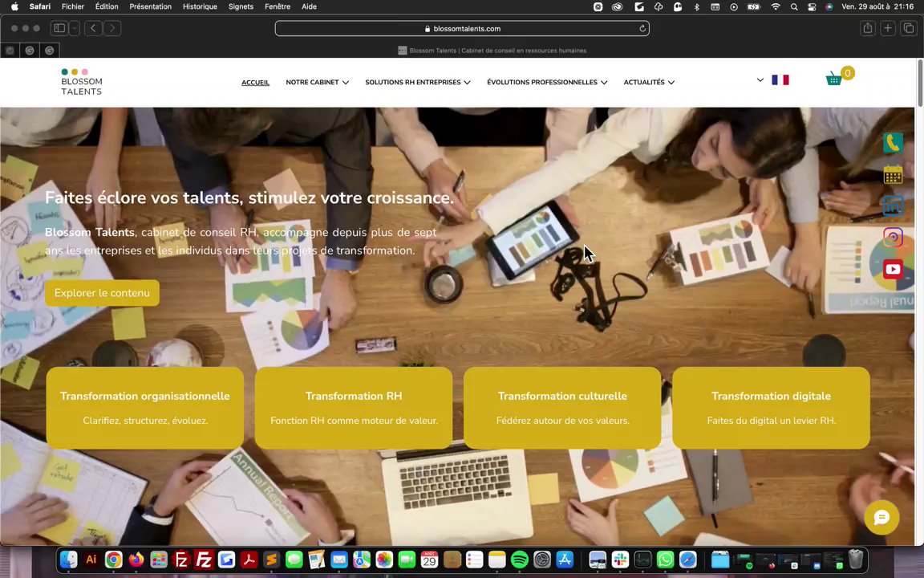Reload the page using the refresh arrow
The height and width of the screenshot is (578, 924).
642,28
